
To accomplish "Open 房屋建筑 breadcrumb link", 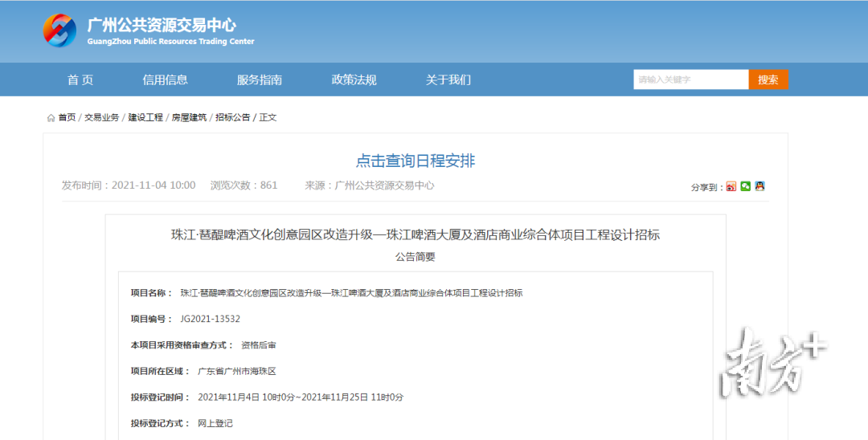I will 189,117.
